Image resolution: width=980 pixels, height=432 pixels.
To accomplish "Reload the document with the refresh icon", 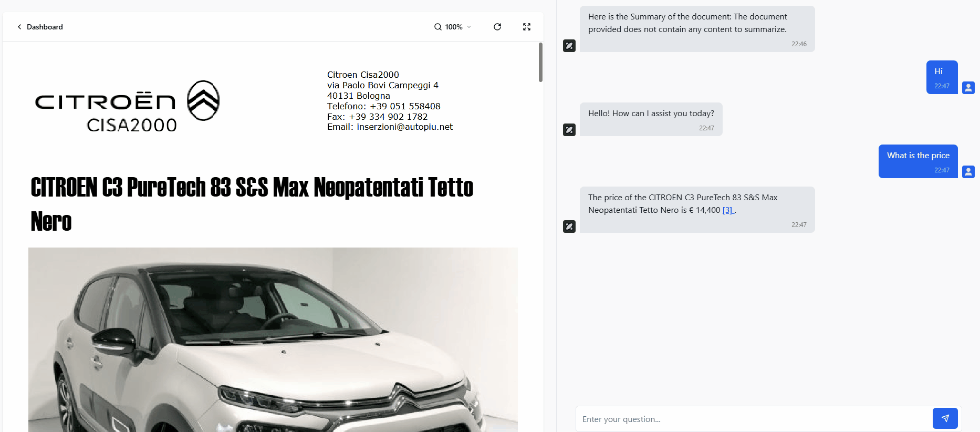I will (497, 27).
